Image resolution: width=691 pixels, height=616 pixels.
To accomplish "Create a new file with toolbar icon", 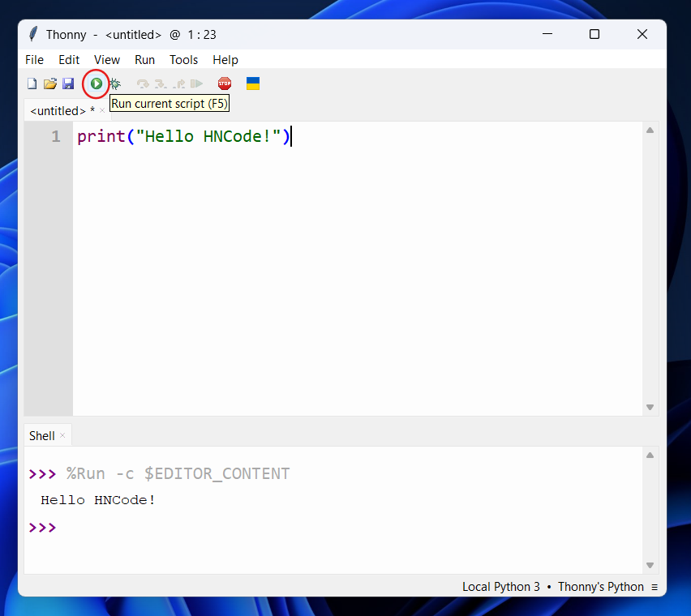I will coord(32,83).
